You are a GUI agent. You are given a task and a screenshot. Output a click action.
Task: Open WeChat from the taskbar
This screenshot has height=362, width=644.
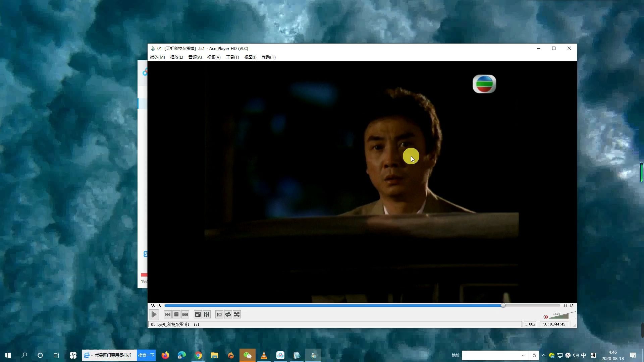click(x=248, y=355)
